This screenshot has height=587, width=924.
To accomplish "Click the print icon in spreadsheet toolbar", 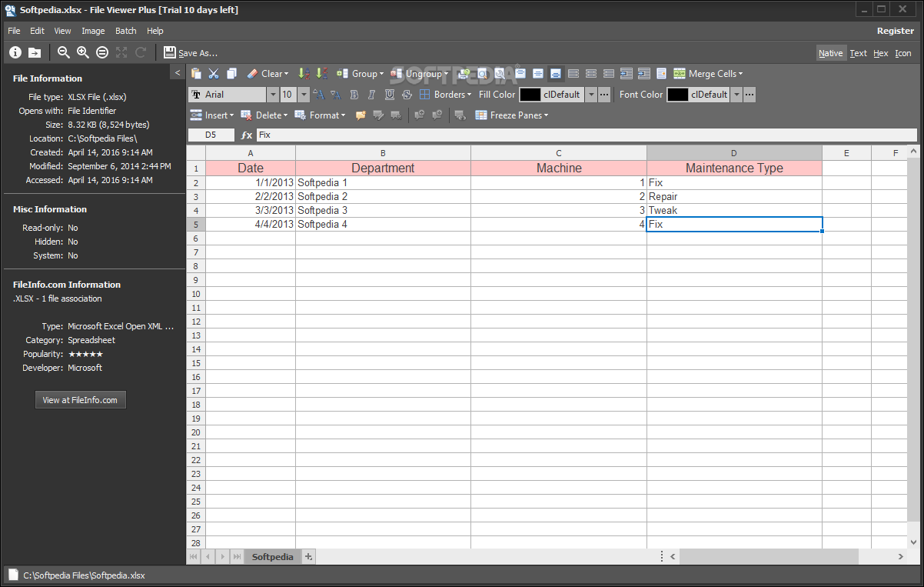I will pyautogui.click(x=464, y=74).
